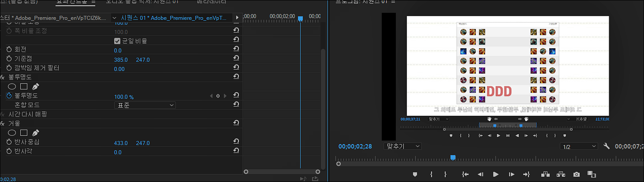The width and height of the screenshot is (644, 182).
Task: Toggle the 불투명도 keyframe stopwatch
Action: (x=9, y=96)
